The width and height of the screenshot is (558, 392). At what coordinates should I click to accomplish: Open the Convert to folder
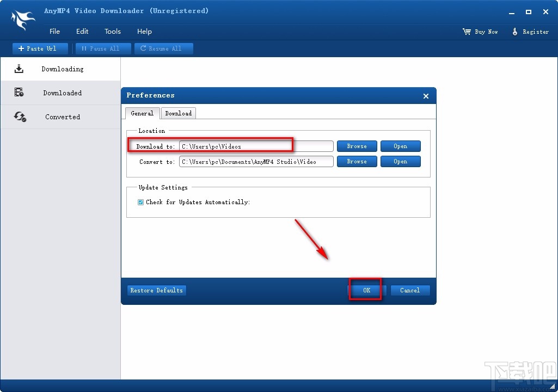click(400, 162)
